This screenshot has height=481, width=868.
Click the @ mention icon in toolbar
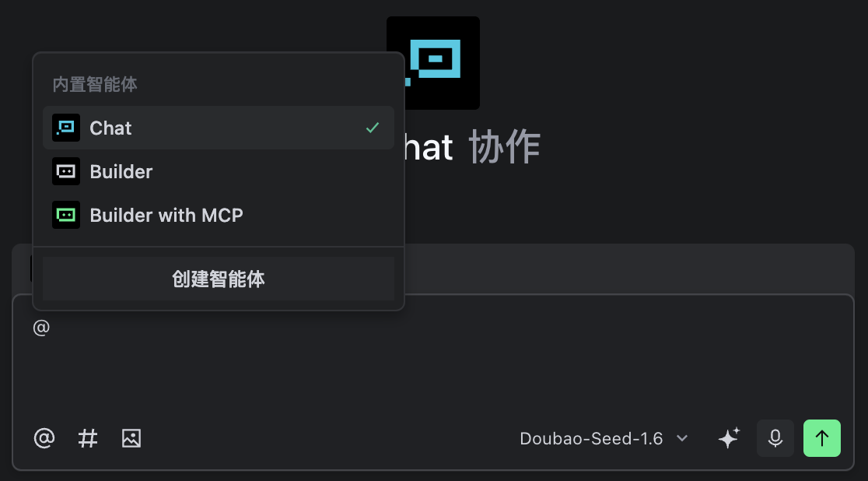tap(44, 438)
